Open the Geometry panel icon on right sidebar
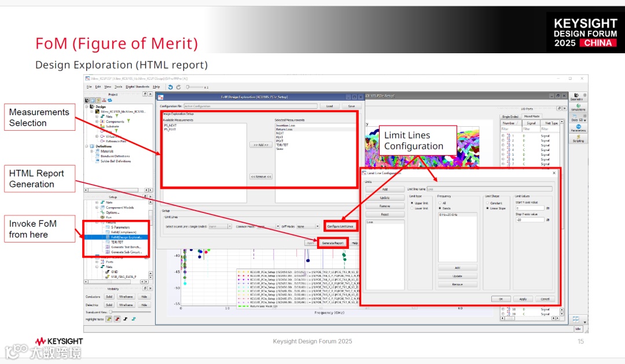625x364 pixels. (576, 97)
